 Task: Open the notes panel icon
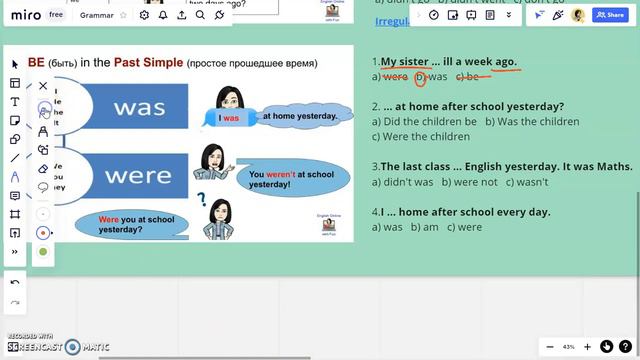[490, 15]
